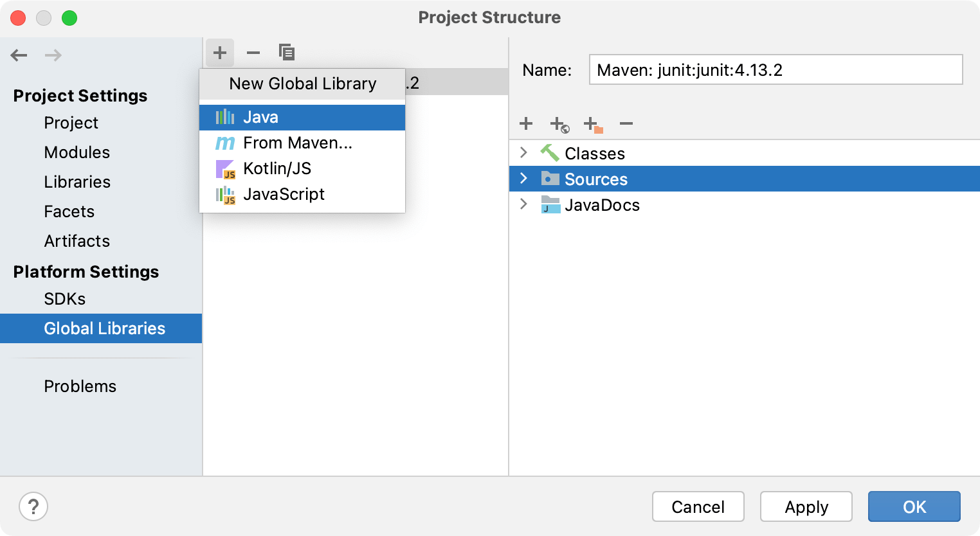This screenshot has height=536, width=980.
Task: Click the remove library minus in left toolbar
Action: (253, 52)
